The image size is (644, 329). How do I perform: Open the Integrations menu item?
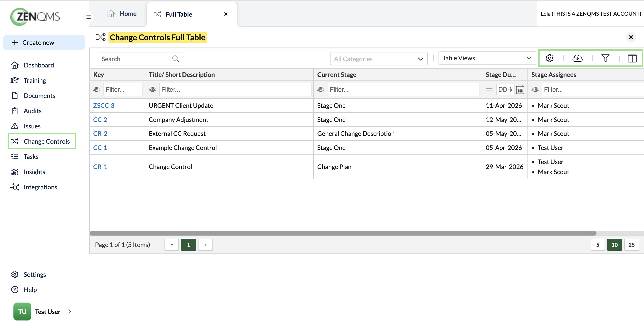pyautogui.click(x=40, y=187)
